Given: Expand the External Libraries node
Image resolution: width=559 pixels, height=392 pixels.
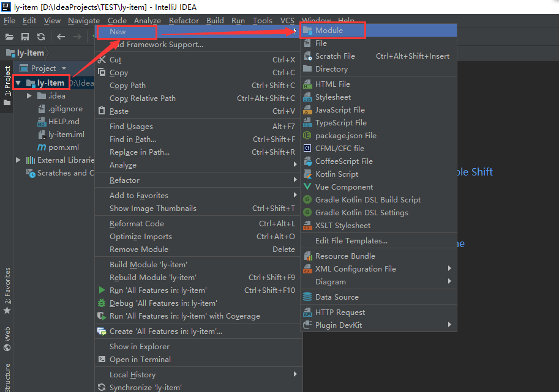Looking at the screenshot, I should coord(18,160).
